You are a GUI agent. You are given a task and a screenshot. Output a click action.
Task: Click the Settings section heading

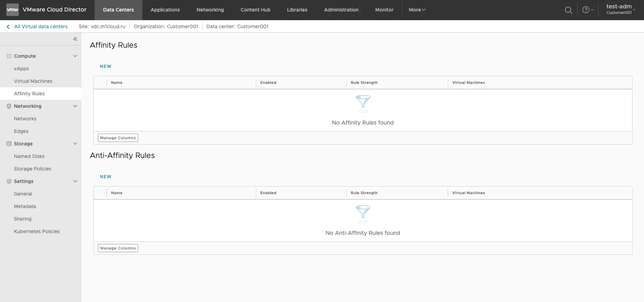pos(24,181)
